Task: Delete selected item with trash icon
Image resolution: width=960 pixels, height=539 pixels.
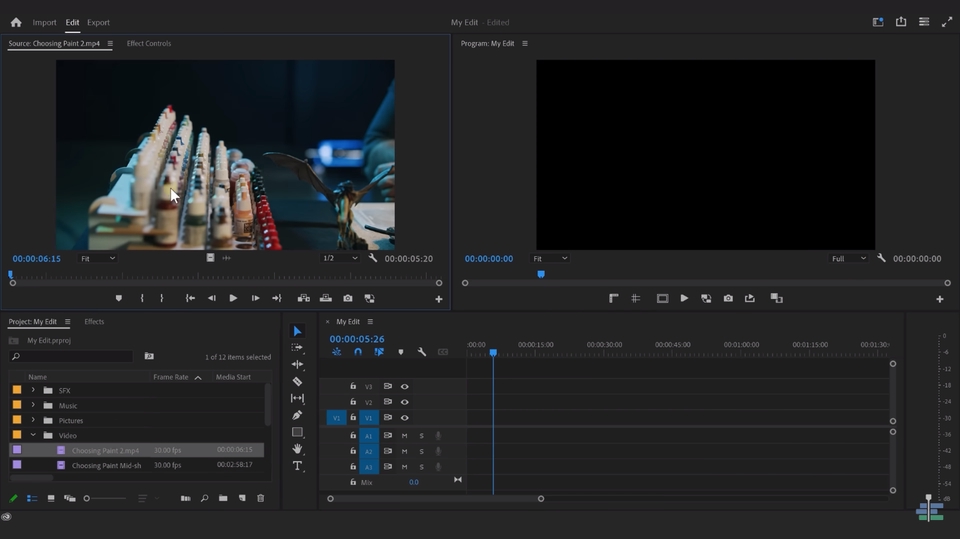Action: tap(261, 498)
